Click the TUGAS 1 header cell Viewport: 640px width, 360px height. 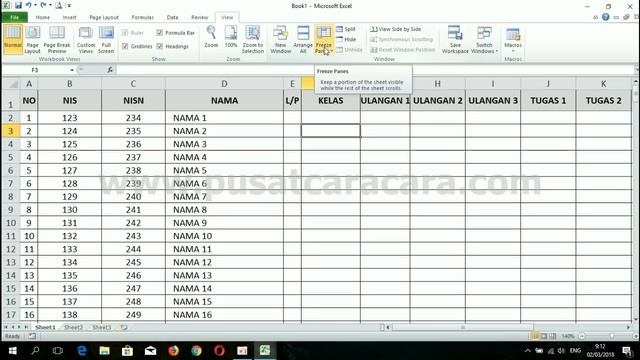point(548,100)
